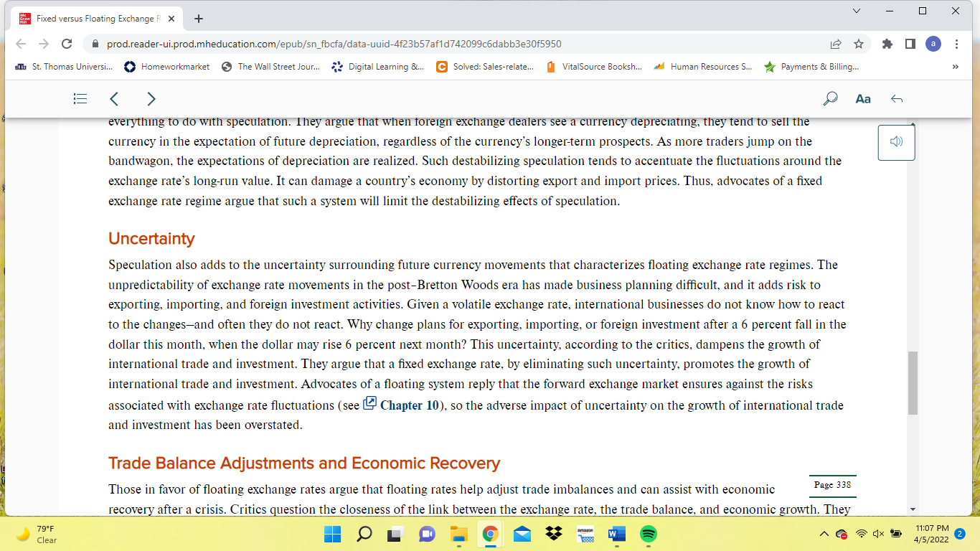Click the reader return back arrow

coord(896,99)
